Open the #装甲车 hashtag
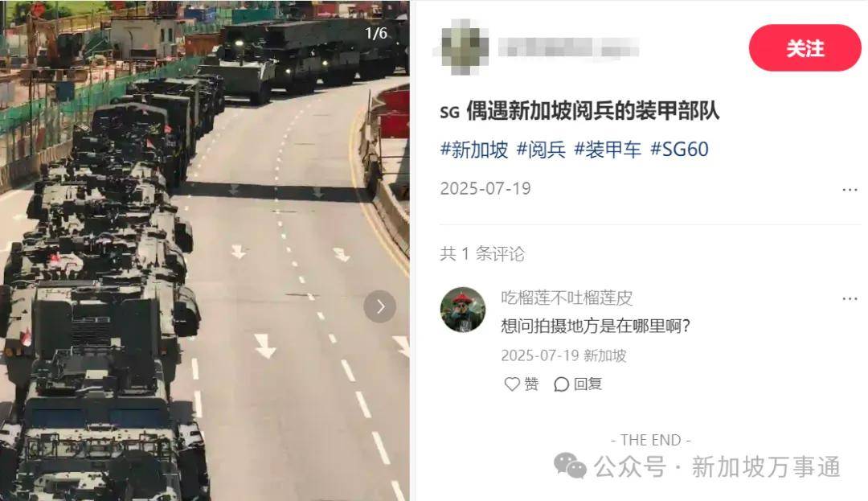 point(608,150)
